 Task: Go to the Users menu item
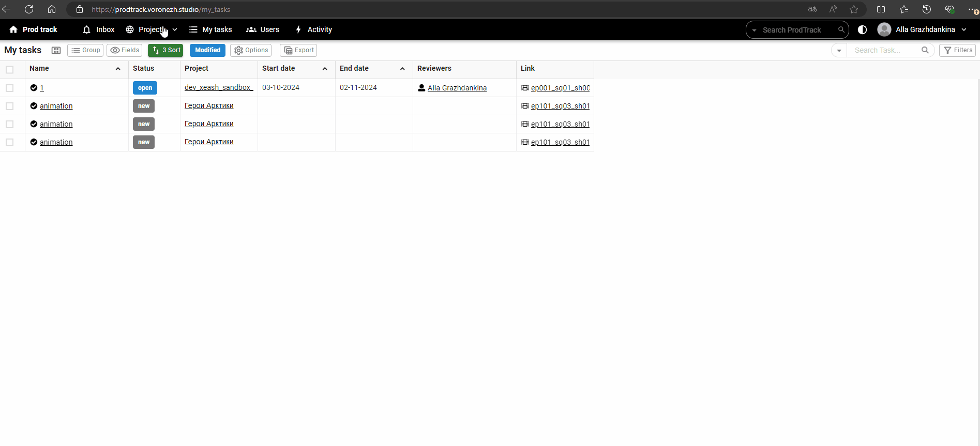(263, 29)
